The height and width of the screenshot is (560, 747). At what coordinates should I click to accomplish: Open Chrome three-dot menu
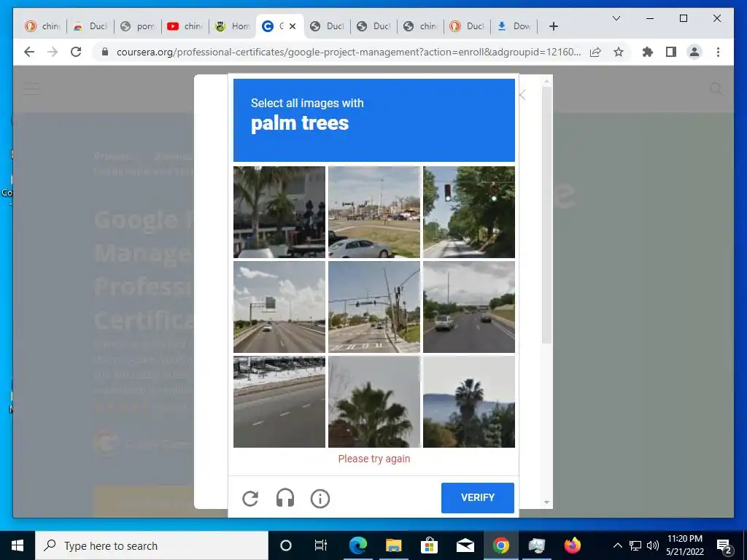718,52
